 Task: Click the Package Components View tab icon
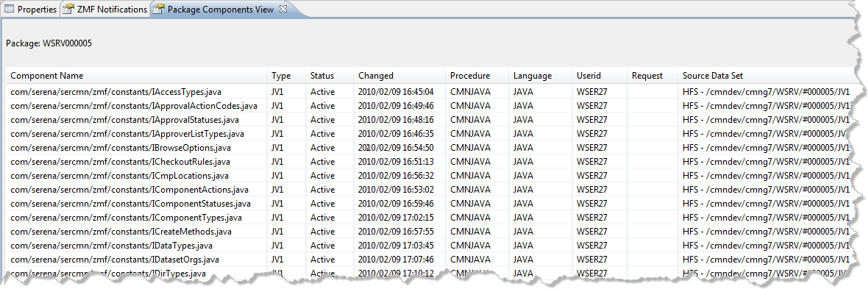(159, 10)
